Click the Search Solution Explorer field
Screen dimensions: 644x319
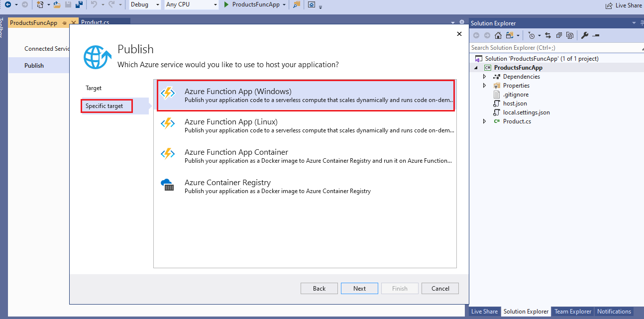(556, 48)
